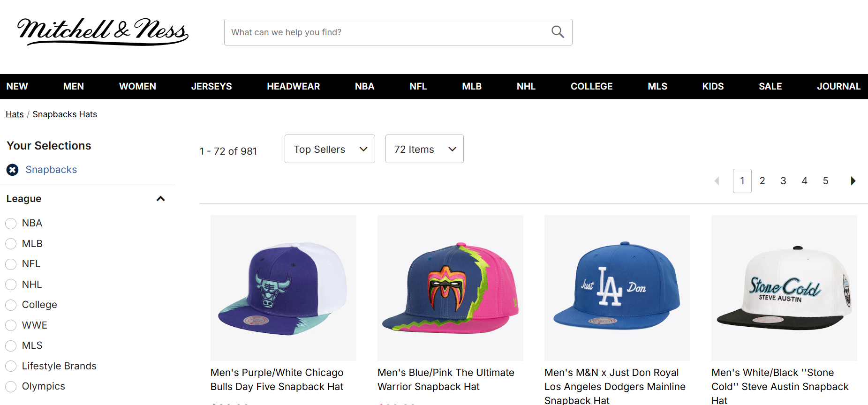
Task: Open the JERSEYS menu
Action: click(211, 86)
